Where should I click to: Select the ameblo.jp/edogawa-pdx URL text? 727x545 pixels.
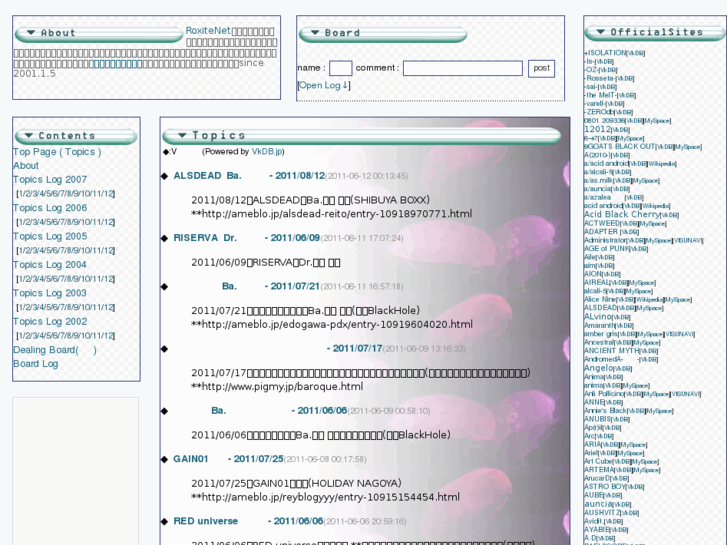pos(337,324)
